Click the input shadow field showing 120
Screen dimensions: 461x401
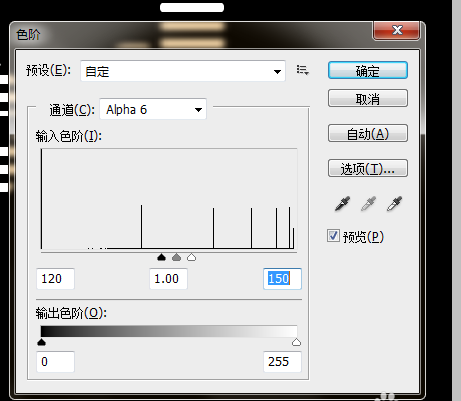click(55, 279)
